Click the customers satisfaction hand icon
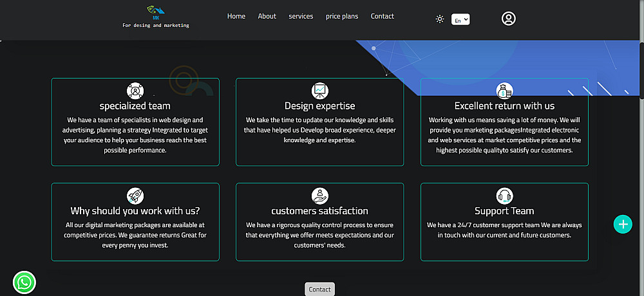Image resolution: width=644 pixels, height=296 pixels. pyautogui.click(x=320, y=196)
